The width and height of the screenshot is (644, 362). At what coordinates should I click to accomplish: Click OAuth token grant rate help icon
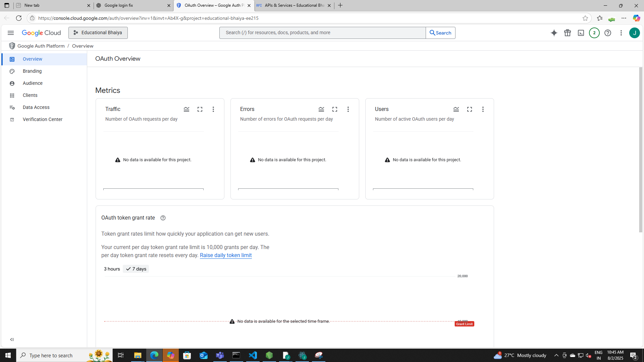pyautogui.click(x=163, y=218)
